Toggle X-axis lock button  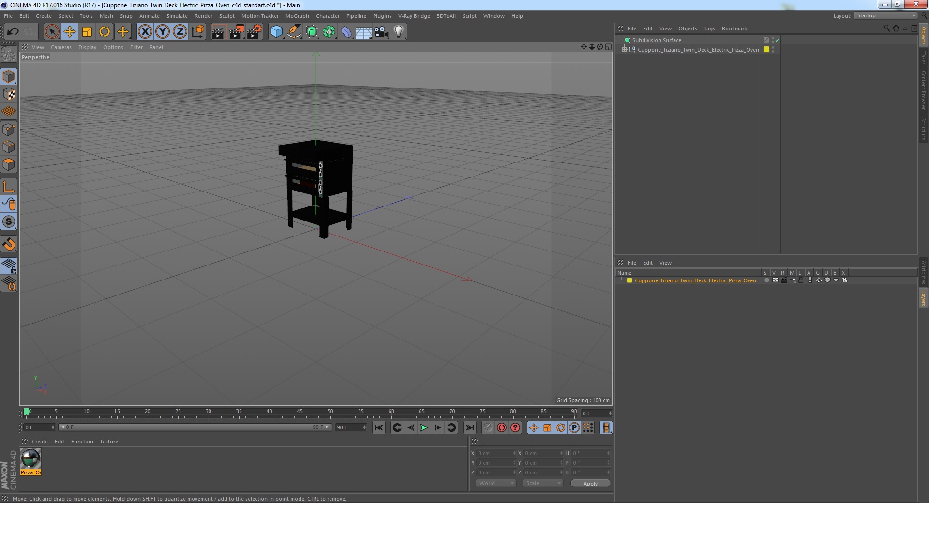pyautogui.click(x=145, y=32)
